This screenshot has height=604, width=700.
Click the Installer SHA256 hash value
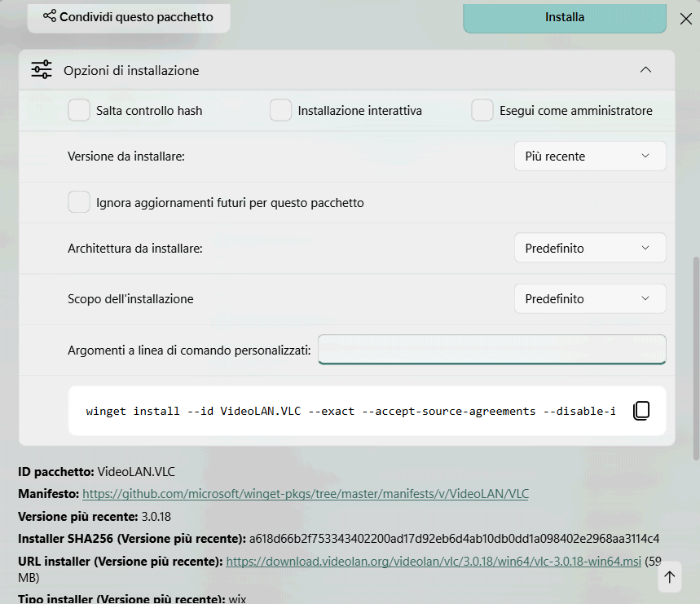click(454, 539)
